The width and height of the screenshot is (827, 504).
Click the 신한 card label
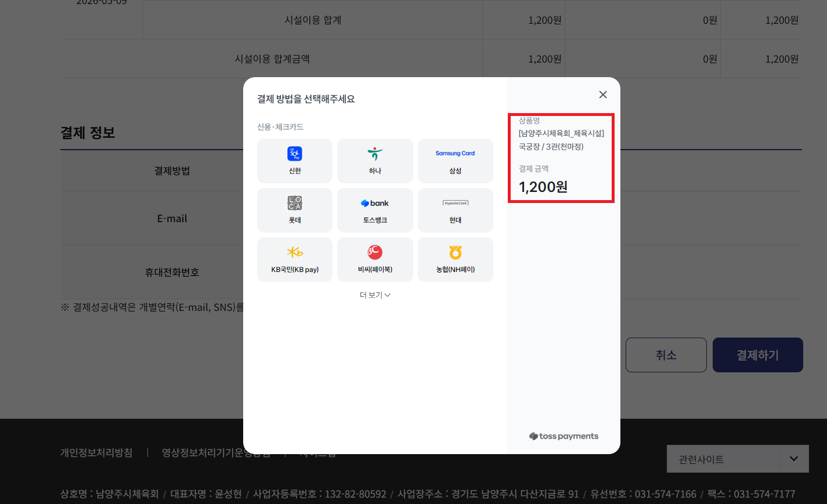point(295,171)
